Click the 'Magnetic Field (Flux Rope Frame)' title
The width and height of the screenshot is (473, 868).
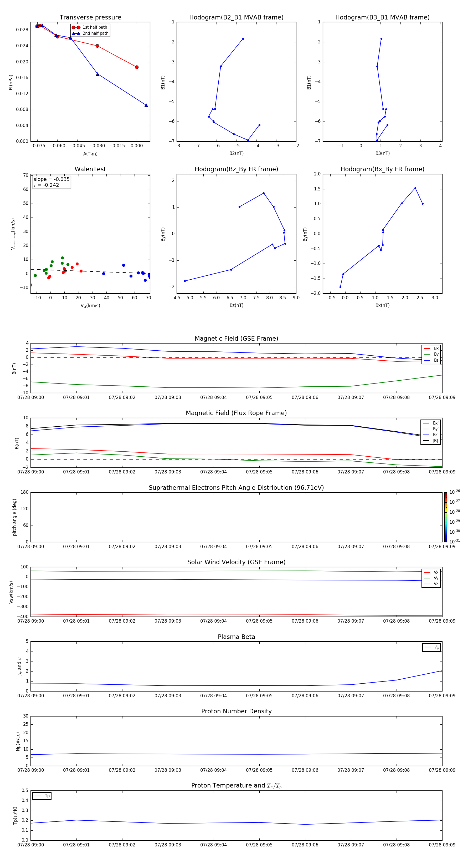[236, 413]
